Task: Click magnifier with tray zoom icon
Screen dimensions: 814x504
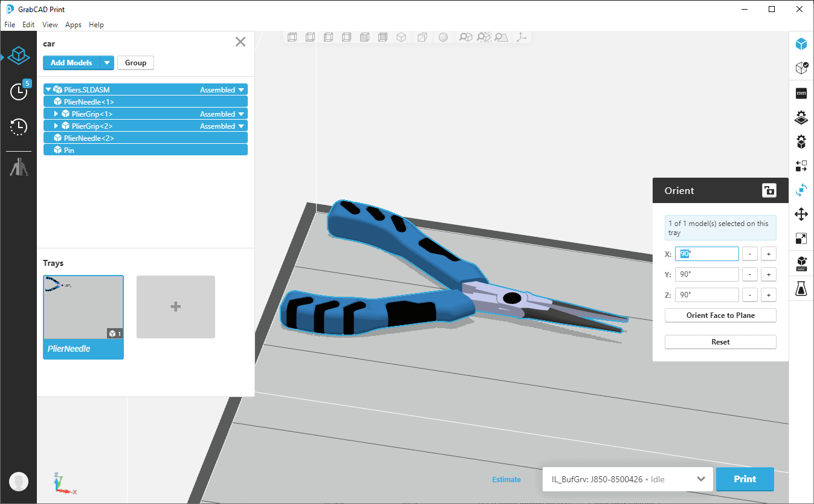Action: pos(501,37)
